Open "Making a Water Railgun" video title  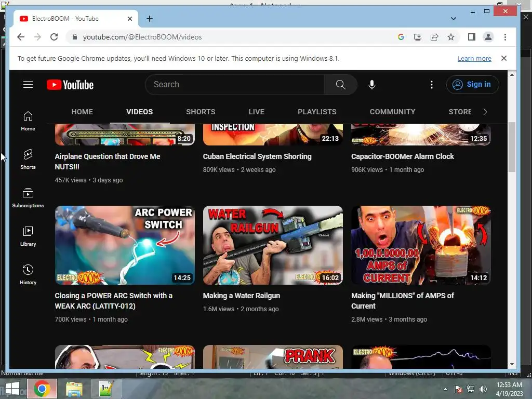(x=242, y=296)
